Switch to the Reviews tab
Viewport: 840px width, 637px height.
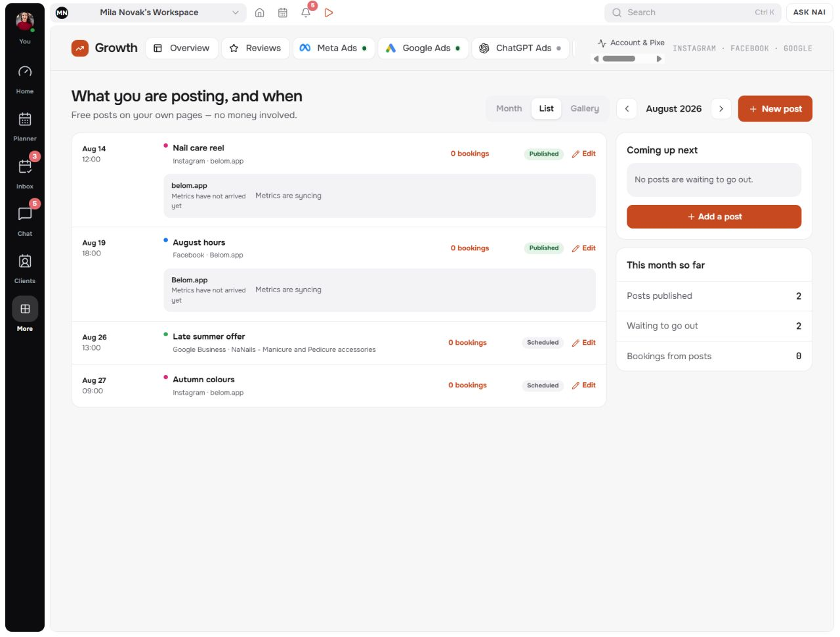(255, 48)
